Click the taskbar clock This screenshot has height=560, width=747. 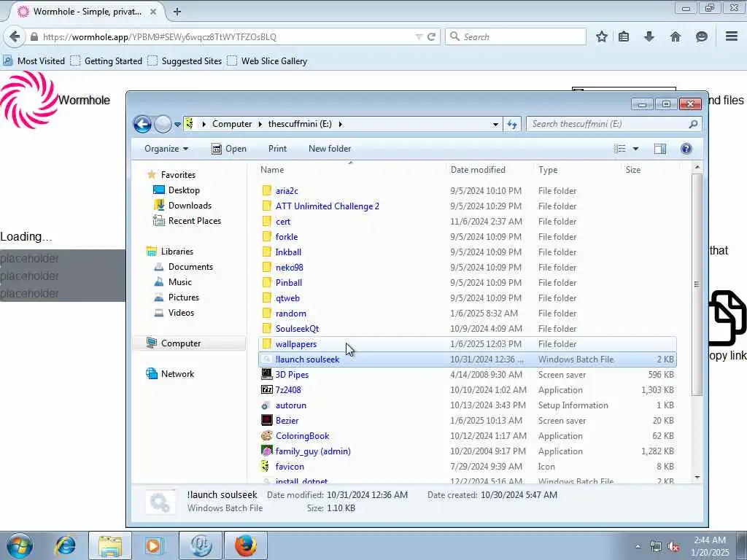pyautogui.click(x=710, y=546)
